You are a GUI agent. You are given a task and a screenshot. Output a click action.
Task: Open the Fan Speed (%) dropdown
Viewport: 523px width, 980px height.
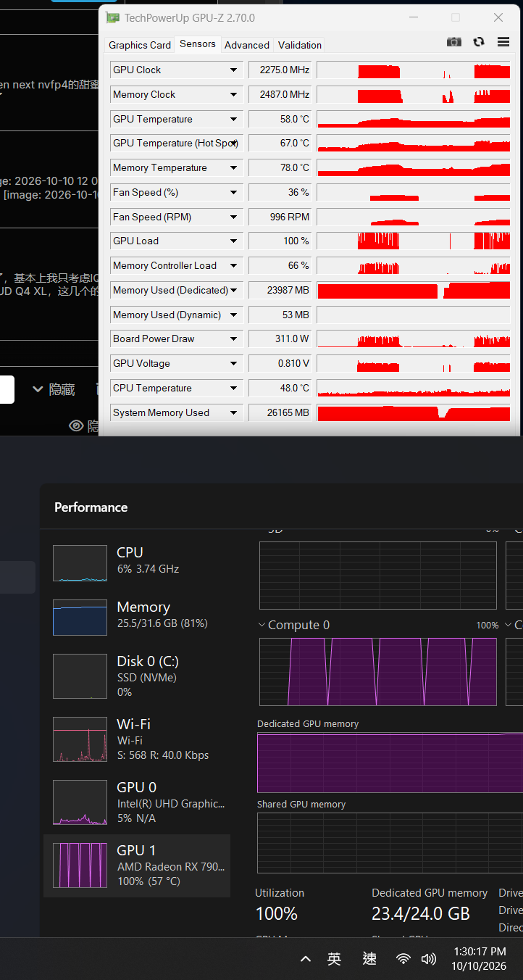tap(234, 192)
